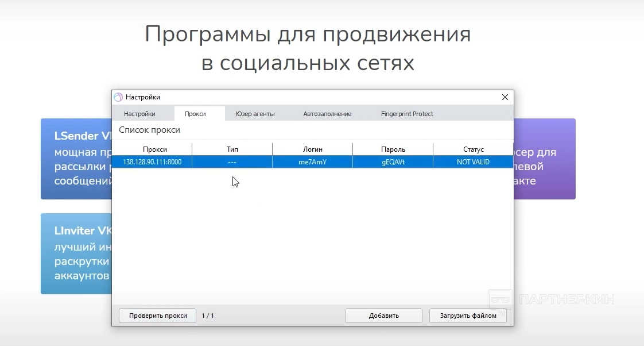Click the Добавить button
The height and width of the screenshot is (346, 644).
point(383,316)
